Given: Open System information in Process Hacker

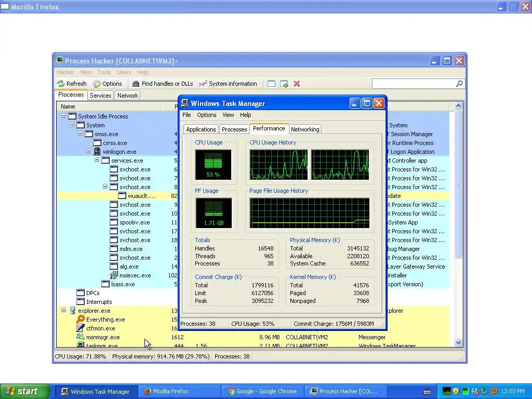Looking at the screenshot, I should pos(228,84).
